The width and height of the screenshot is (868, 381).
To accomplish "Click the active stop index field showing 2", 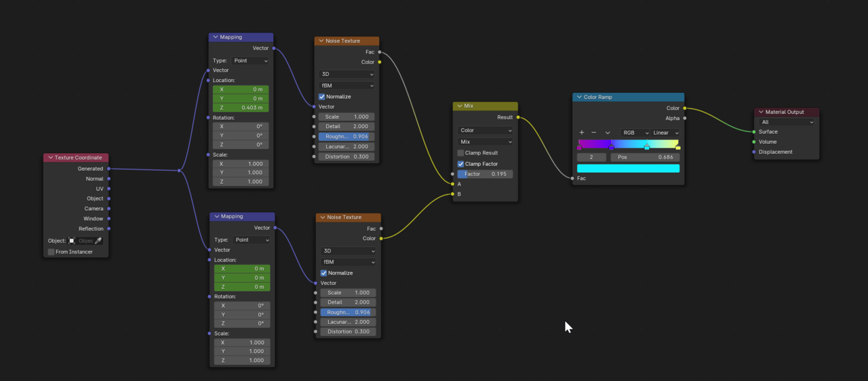I will [x=591, y=157].
